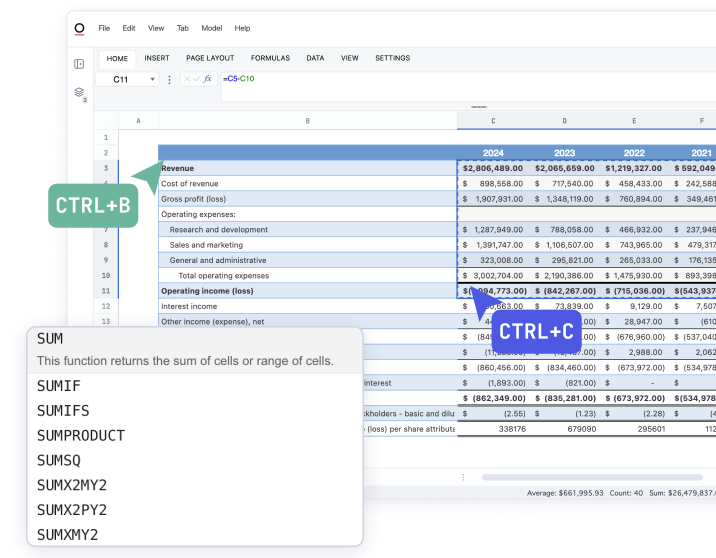The width and height of the screenshot is (716, 558).
Task: Open the File menu
Action: pyautogui.click(x=104, y=28)
